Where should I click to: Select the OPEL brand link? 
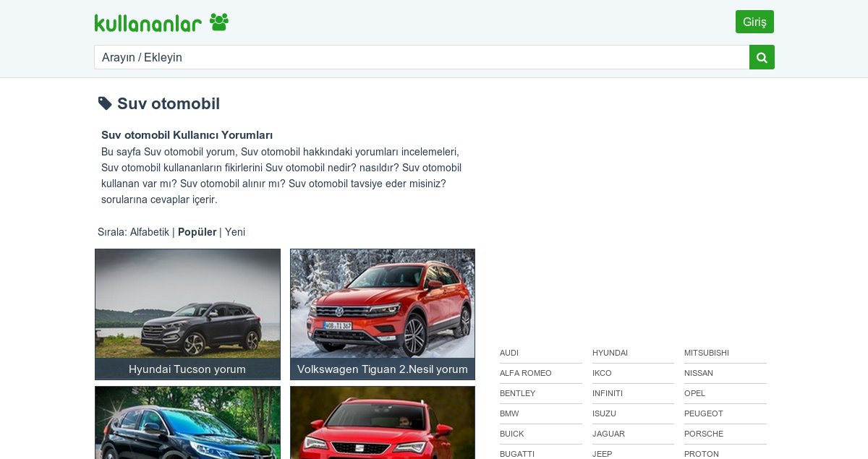click(x=694, y=393)
